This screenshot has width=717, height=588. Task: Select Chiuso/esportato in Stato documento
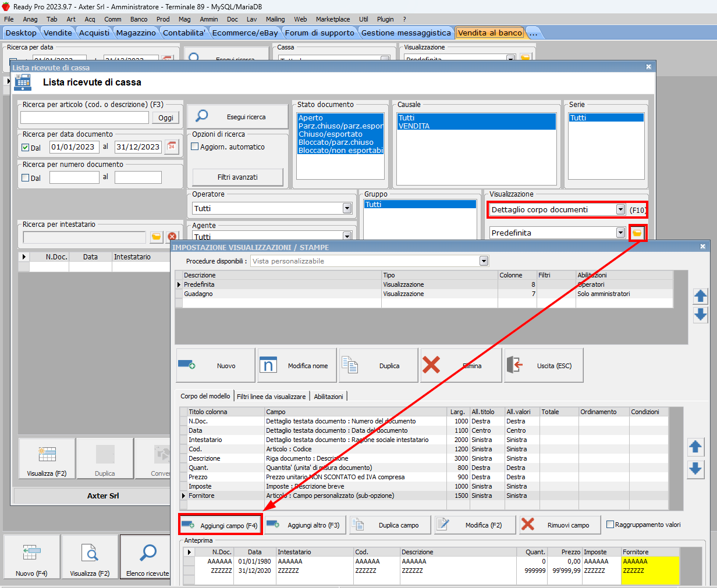click(x=340, y=134)
